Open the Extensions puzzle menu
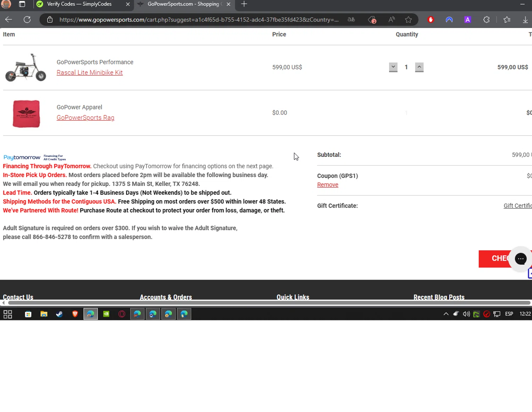This screenshot has width=532, height=412. pos(487,20)
